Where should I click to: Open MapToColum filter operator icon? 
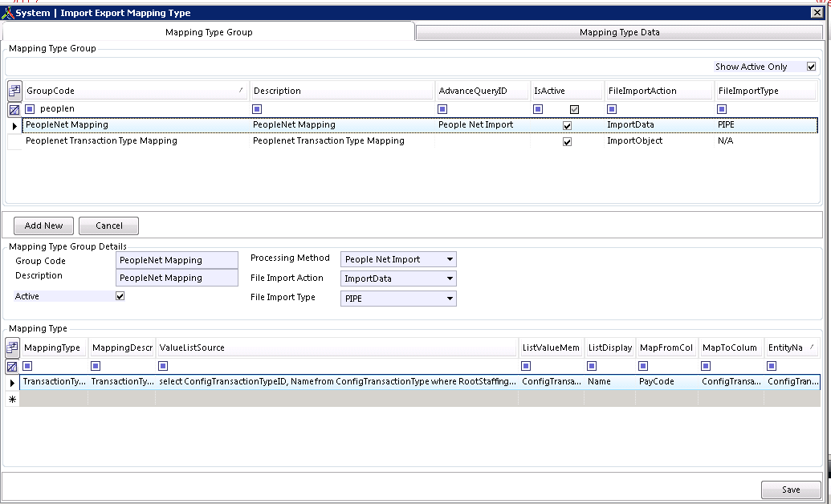706,366
